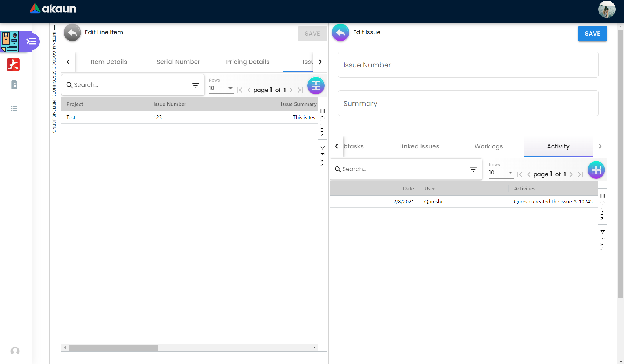Expand Columns side panel in left table
The width and height of the screenshot is (624, 364).
pyautogui.click(x=322, y=123)
